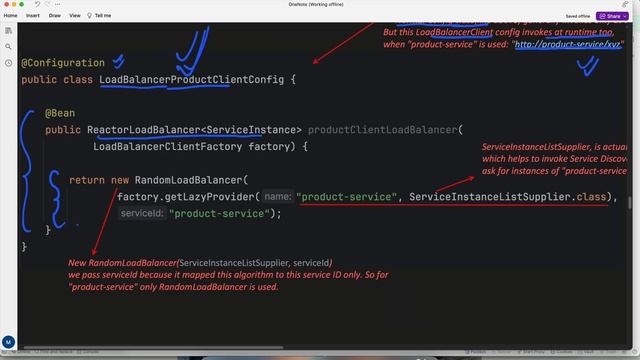Open the View ribbon tab
The image size is (640, 360).
(x=75, y=16)
